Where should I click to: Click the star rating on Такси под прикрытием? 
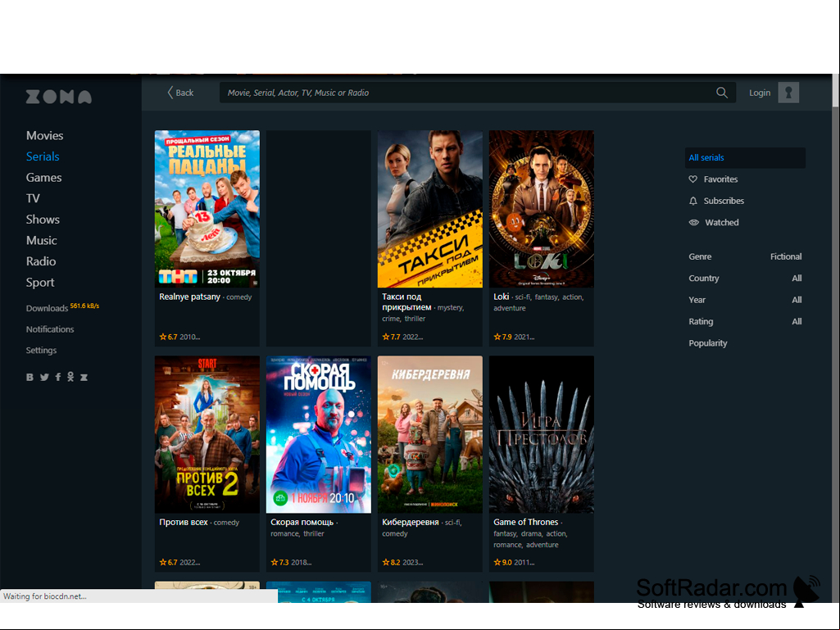pos(391,337)
